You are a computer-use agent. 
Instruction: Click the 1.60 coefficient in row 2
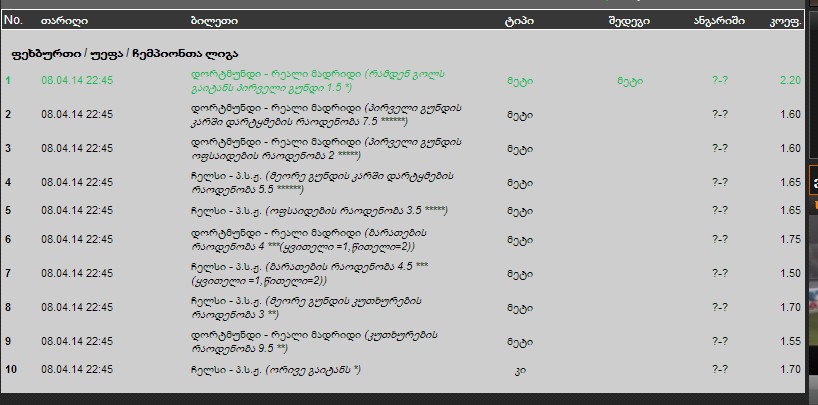790,114
